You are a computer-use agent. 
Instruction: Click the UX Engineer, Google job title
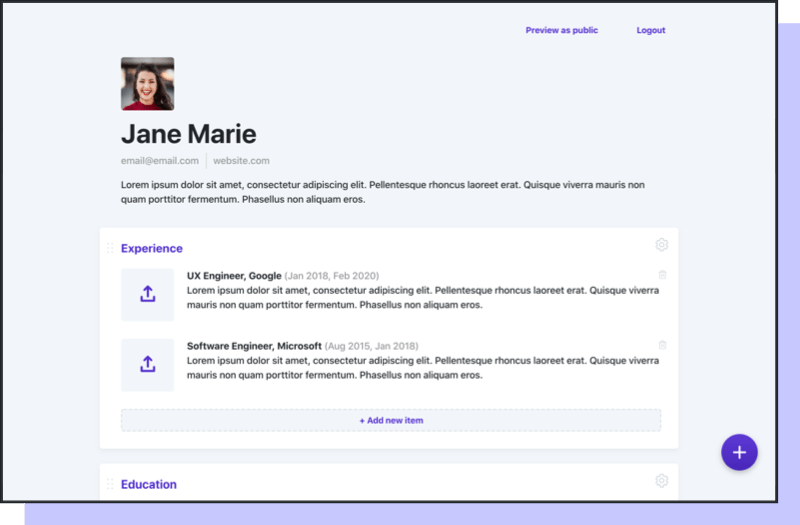click(234, 275)
